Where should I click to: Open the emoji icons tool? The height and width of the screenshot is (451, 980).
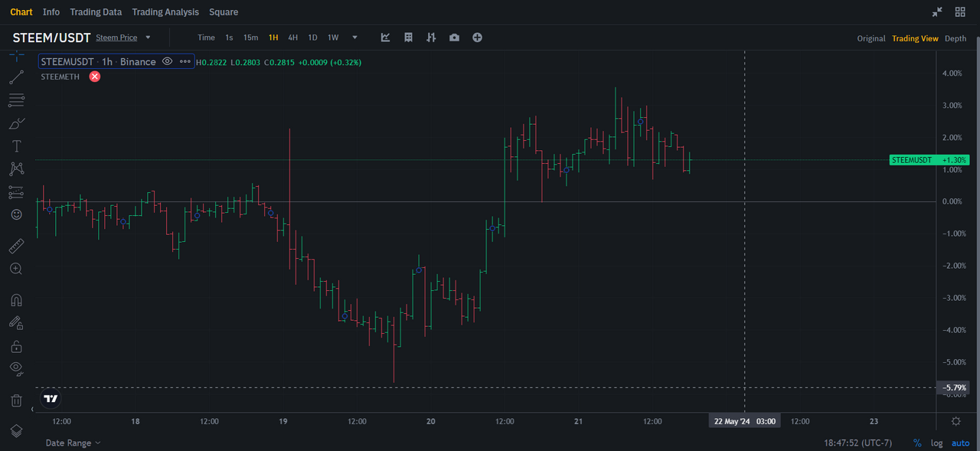pos(16,214)
